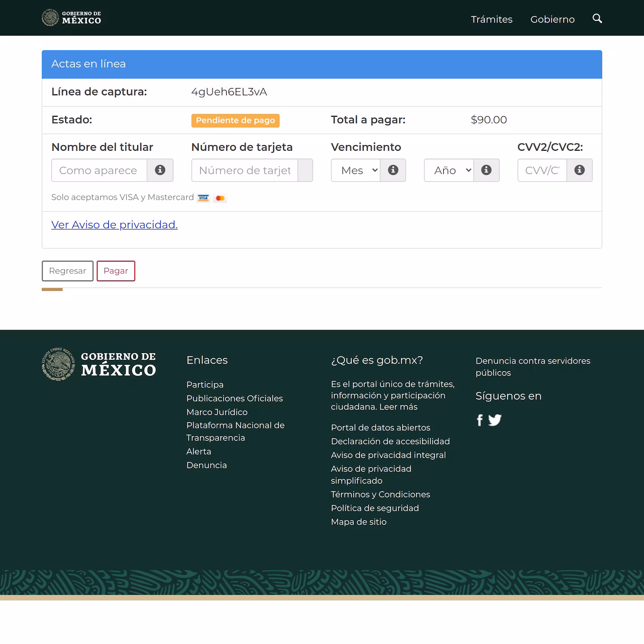Expand the Mes expiration dropdown
The height and width of the screenshot is (644, 644).
[356, 170]
